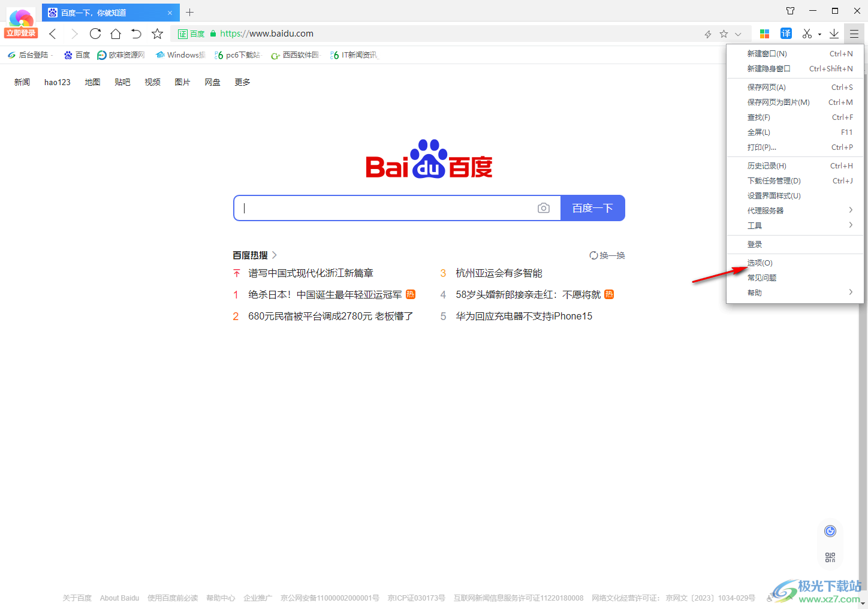
Task: Open the screenshot tool dropdown arrow
Action: click(x=819, y=34)
